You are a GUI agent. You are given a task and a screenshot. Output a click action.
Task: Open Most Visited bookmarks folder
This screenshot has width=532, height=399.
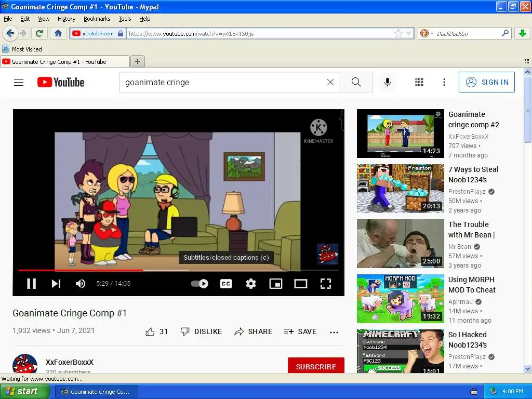click(x=22, y=49)
